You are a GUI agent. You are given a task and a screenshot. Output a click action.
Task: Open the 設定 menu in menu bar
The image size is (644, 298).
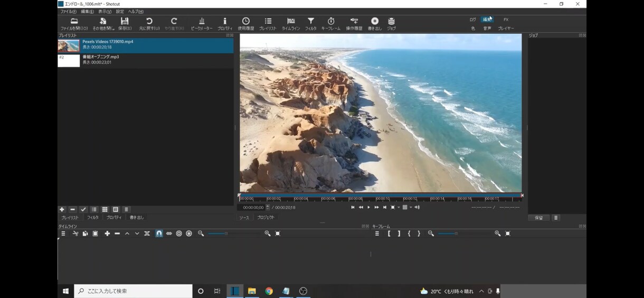120,12
